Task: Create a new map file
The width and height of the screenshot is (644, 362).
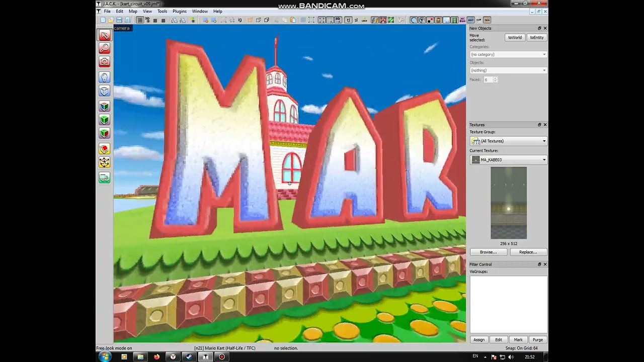Action: (x=103, y=20)
